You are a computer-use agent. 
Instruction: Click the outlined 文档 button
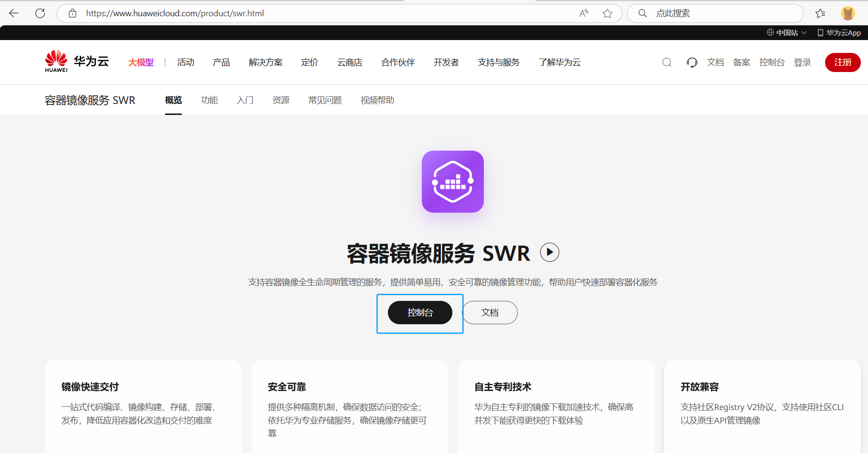(490, 313)
